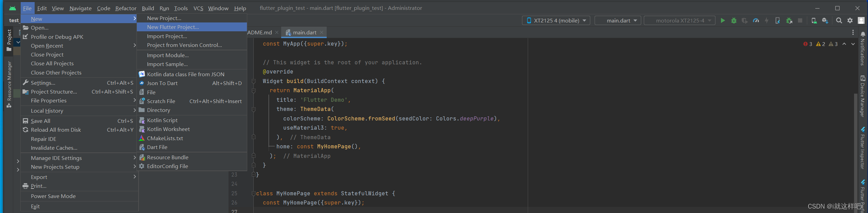This screenshot has height=213, width=868.
Task: Choose Reload All from Disk
Action: coord(79,130)
